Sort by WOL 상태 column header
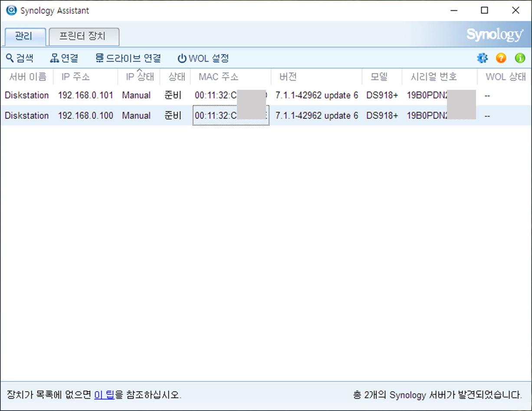 coord(504,77)
